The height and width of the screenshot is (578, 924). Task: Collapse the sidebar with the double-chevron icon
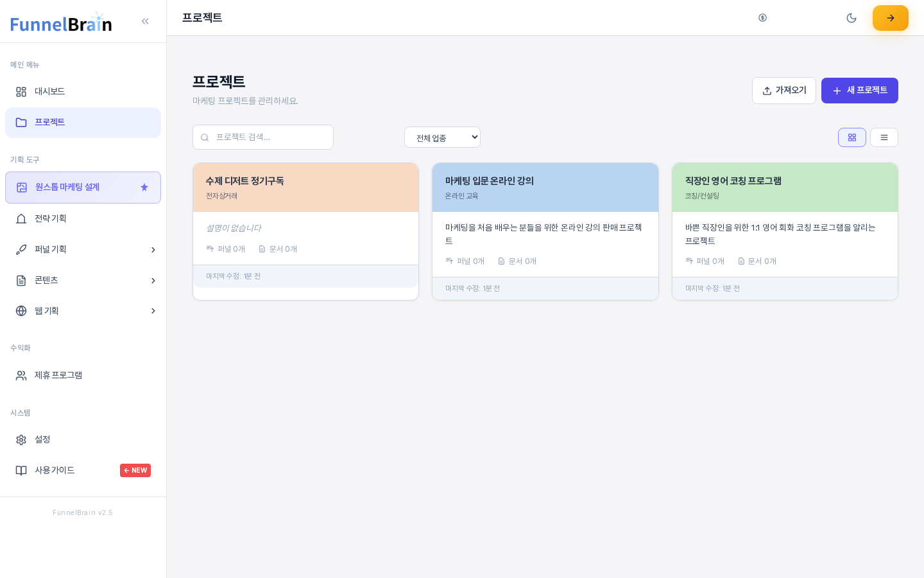(145, 21)
